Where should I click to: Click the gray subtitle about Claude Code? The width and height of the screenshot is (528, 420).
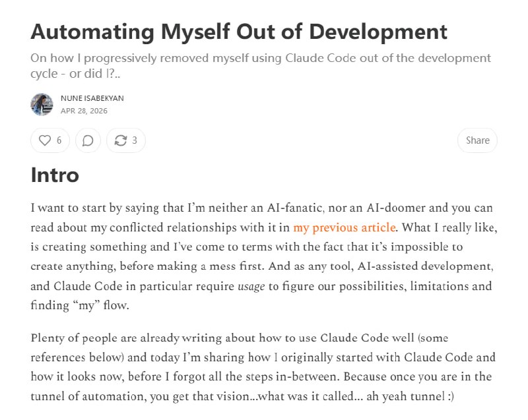click(x=261, y=65)
